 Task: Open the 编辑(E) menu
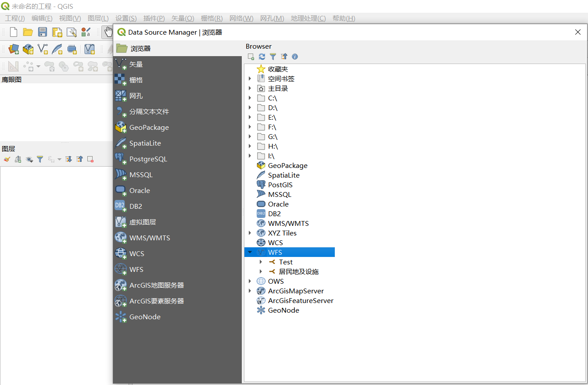(x=42, y=18)
